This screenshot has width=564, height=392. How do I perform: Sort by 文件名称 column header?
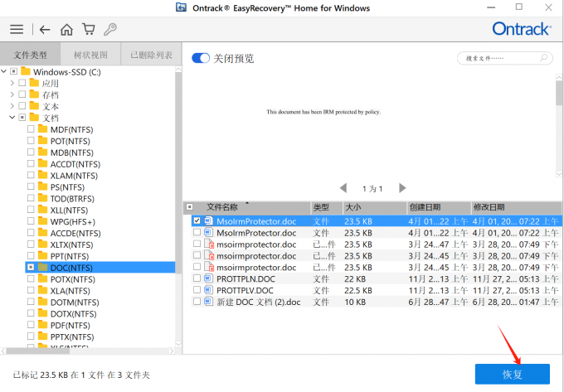pos(222,207)
